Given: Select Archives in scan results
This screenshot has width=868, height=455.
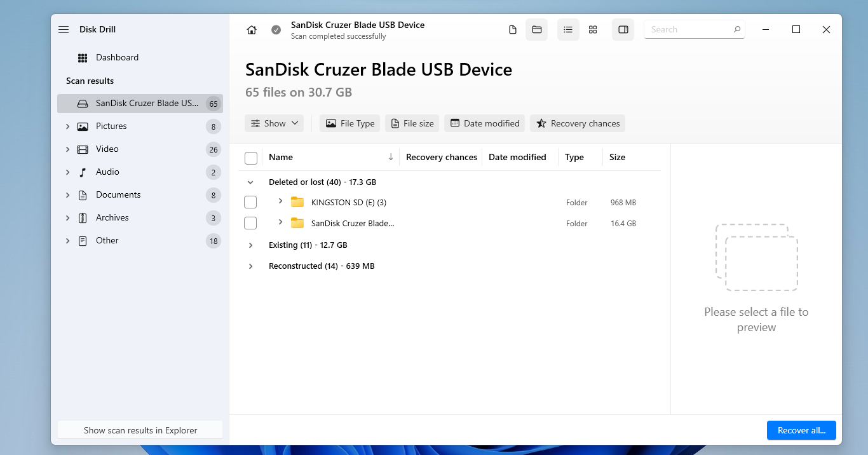Looking at the screenshot, I should pos(140,218).
